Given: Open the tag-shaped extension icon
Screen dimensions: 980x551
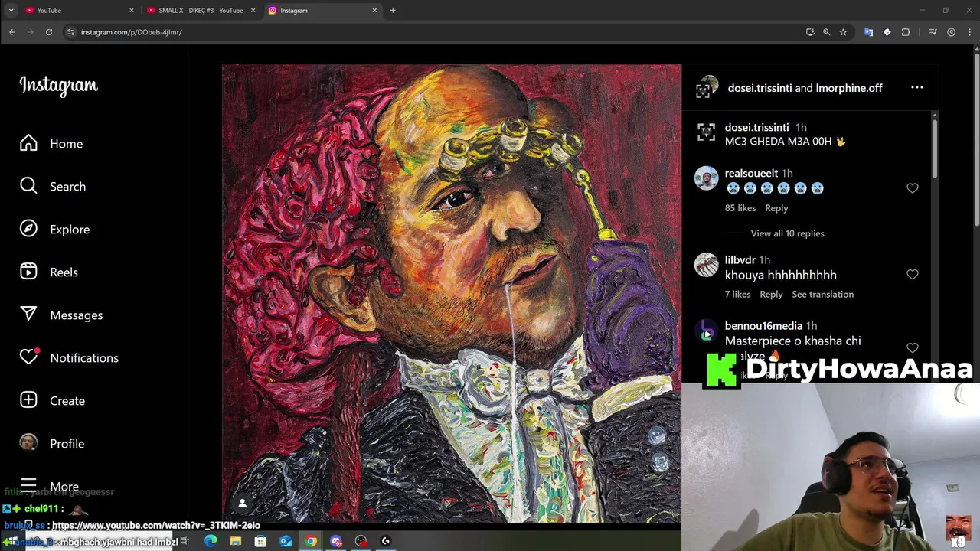Looking at the screenshot, I should pyautogui.click(x=887, y=32).
